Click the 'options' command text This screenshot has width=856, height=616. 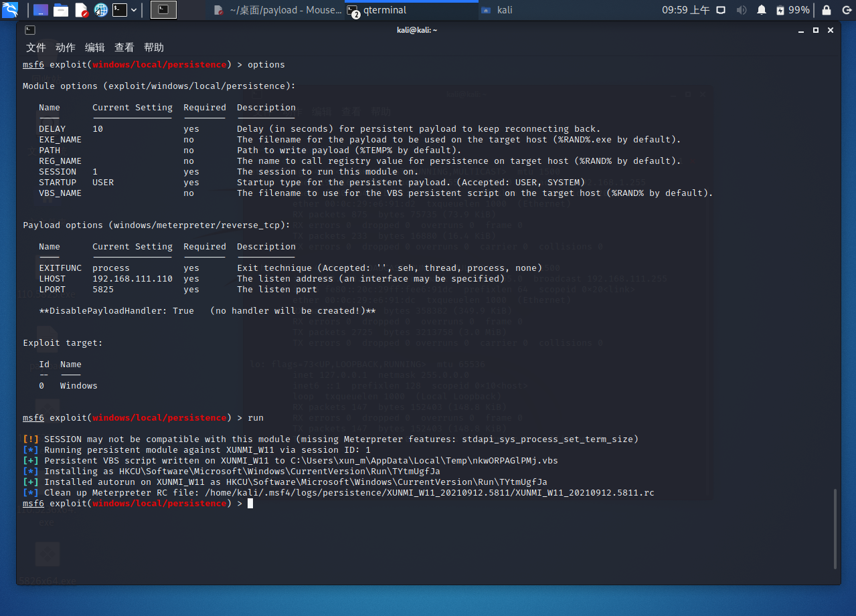pos(266,65)
